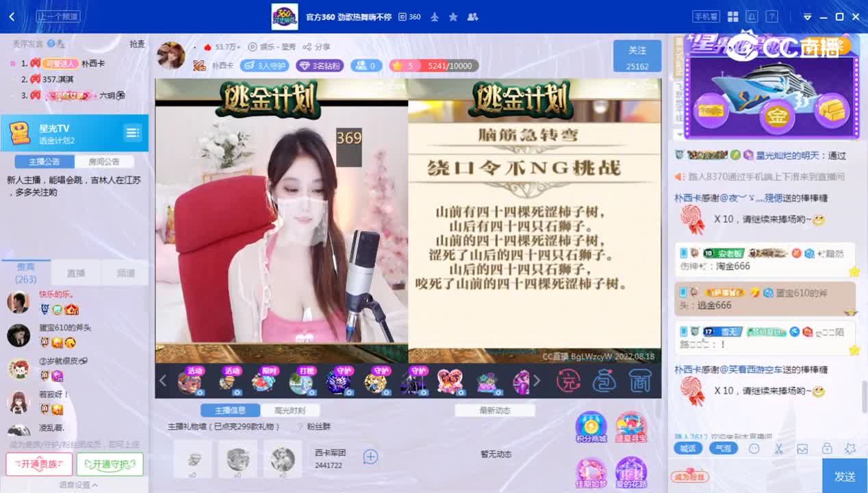Click the 气泡 bubble button
Viewport: 868px width, 493px height.
[x=723, y=448]
